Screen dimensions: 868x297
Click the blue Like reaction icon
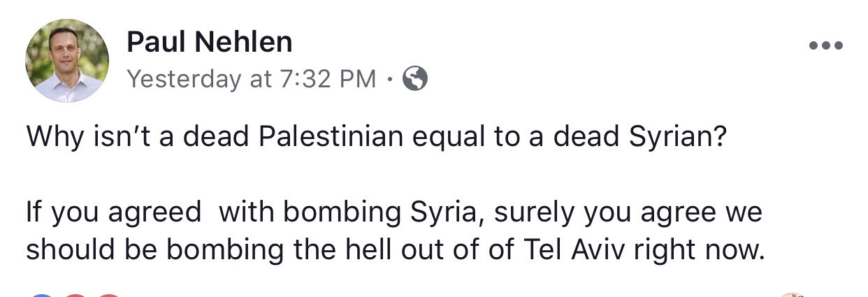coord(42,295)
